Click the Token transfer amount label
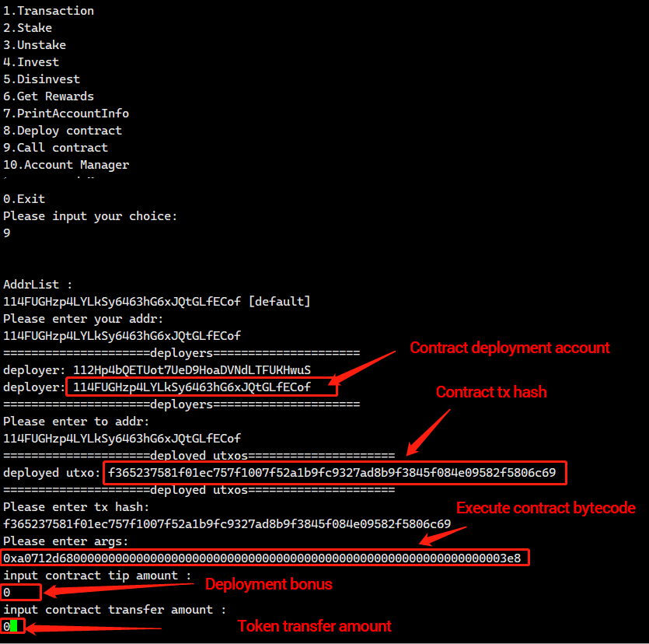The width and height of the screenshot is (649, 644). coord(314,626)
